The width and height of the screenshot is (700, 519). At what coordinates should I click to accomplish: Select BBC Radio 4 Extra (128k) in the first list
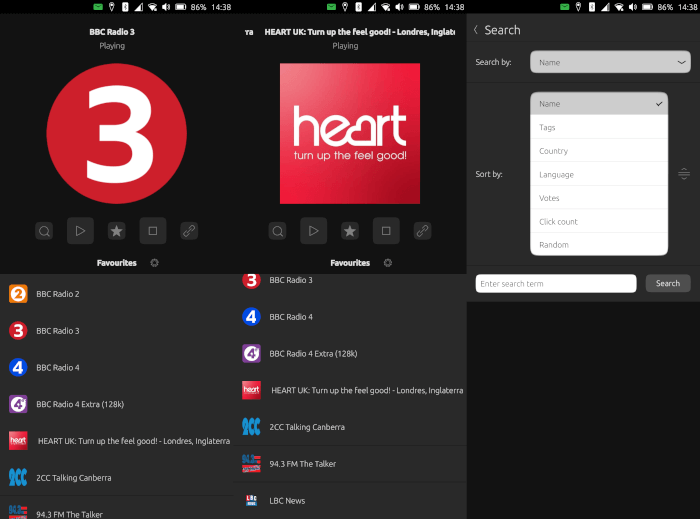[x=117, y=404]
